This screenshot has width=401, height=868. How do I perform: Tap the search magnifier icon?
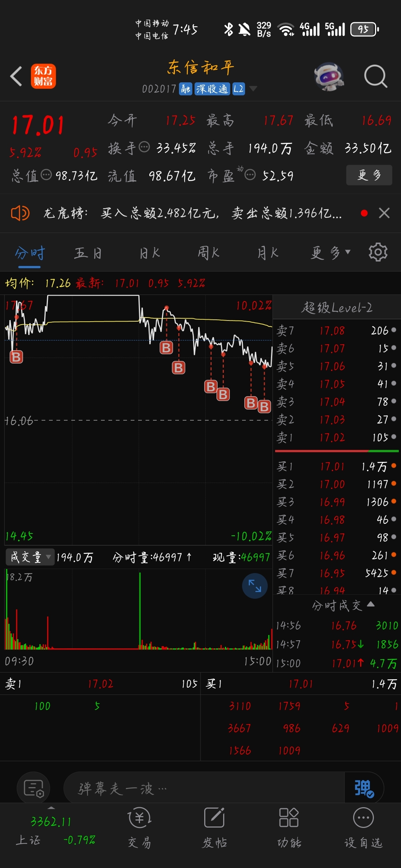point(375,76)
